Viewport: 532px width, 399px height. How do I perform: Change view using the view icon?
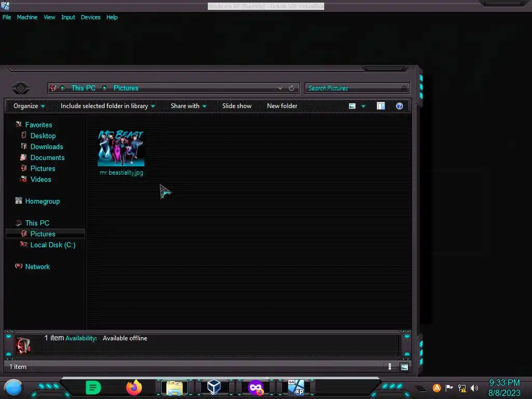point(352,106)
